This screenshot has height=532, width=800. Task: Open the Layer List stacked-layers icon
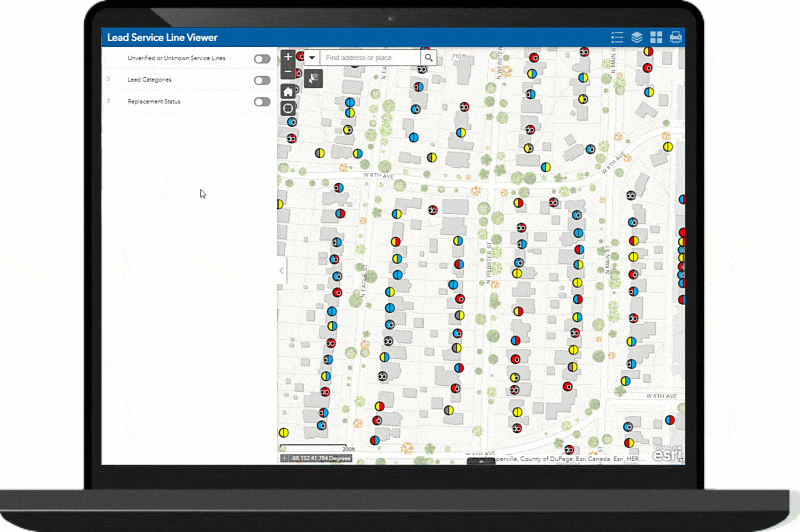[636, 37]
